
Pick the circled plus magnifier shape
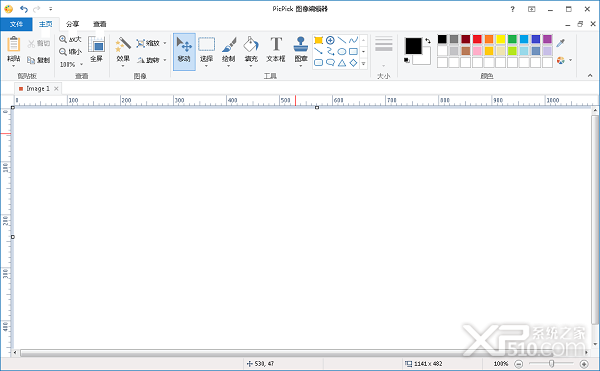coord(330,40)
